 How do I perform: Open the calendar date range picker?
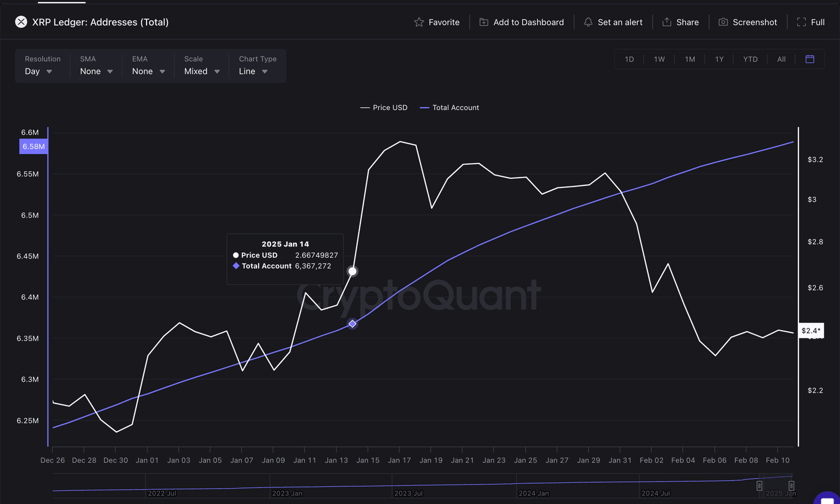coord(810,59)
